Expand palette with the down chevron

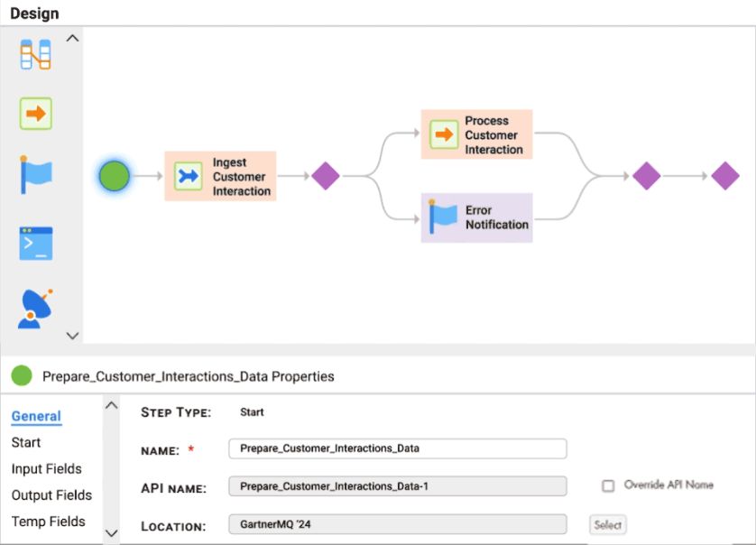[x=72, y=336]
